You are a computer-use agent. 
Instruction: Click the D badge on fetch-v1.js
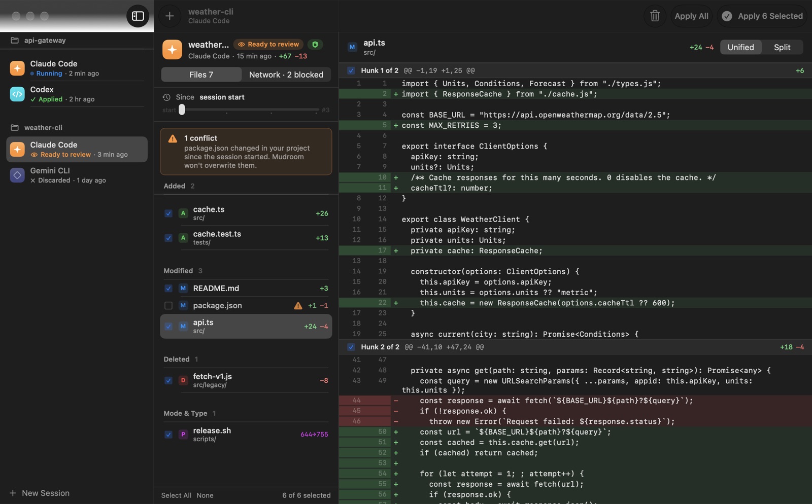[183, 380]
